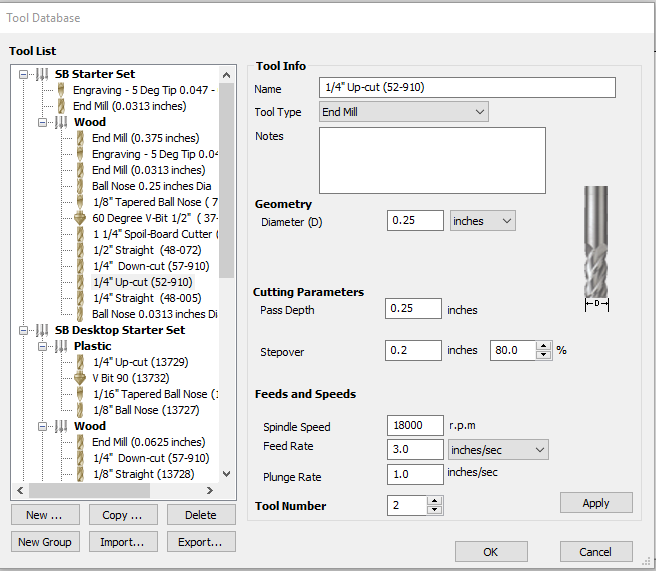Click the Plastic group icon
The image size is (656, 571).
(x=61, y=346)
